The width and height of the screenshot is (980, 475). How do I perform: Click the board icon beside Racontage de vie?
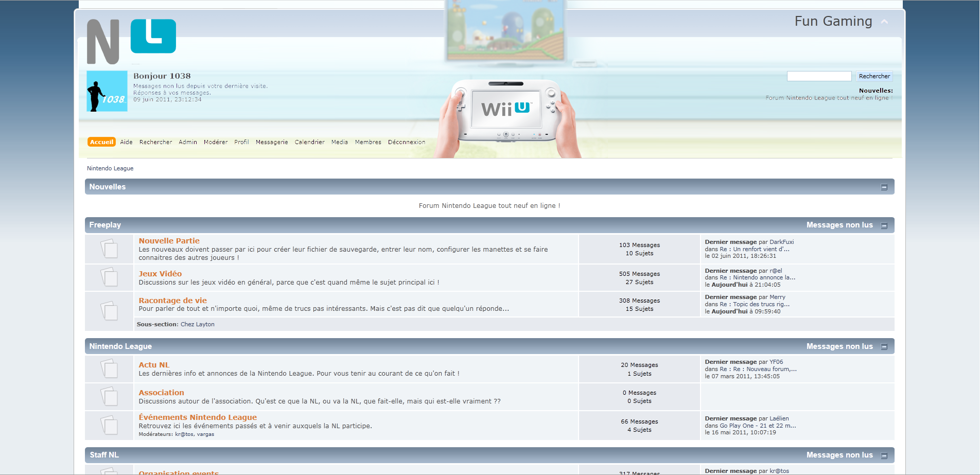pyautogui.click(x=109, y=311)
